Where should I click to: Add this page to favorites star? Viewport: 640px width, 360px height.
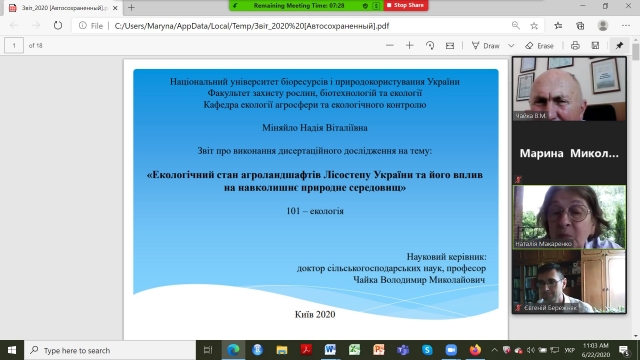point(534,26)
